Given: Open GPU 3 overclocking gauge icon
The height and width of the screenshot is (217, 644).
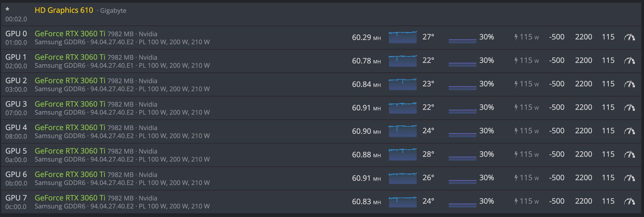Looking at the screenshot, I should 629,107.
